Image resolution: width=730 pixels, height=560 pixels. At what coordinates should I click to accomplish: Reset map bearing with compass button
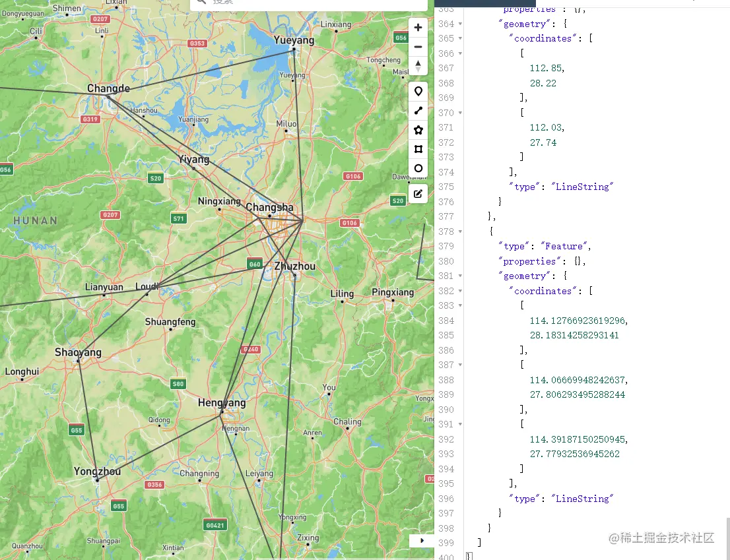coord(418,66)
